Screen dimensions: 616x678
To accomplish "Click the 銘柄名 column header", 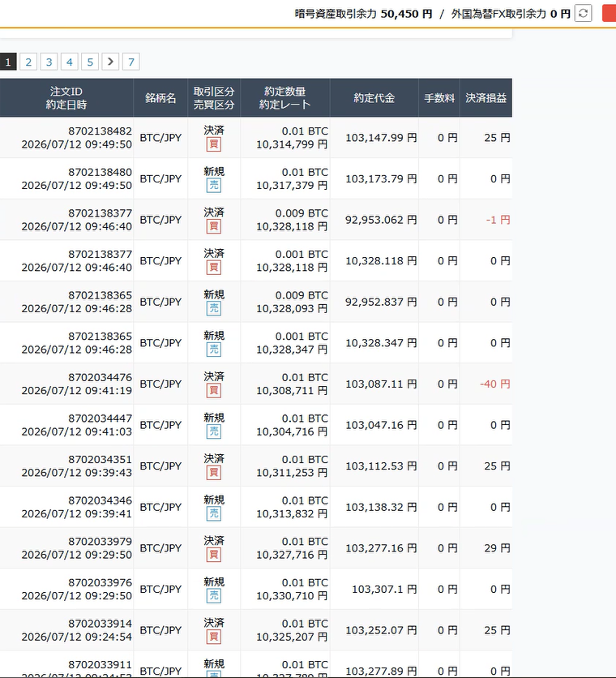I will click(x=160, y=98).
